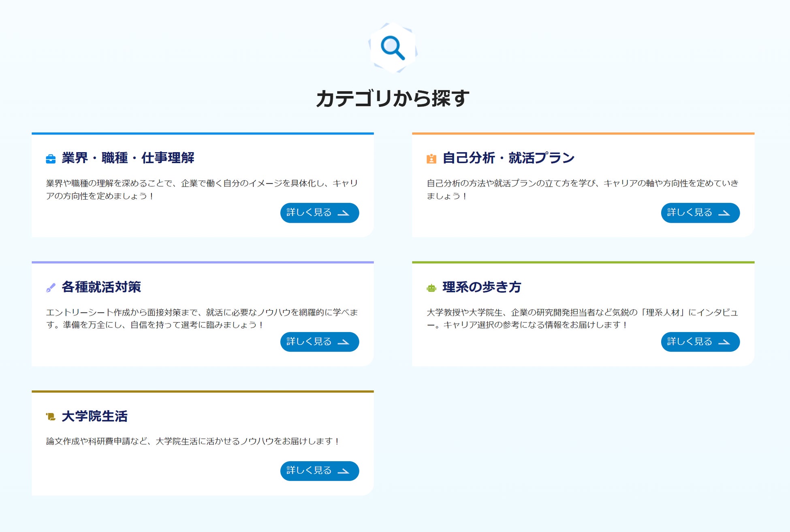The image size is (790, 532).
Task: Click the arrow in the 理系の歩き方 card's button
Action: click(724, 342)
